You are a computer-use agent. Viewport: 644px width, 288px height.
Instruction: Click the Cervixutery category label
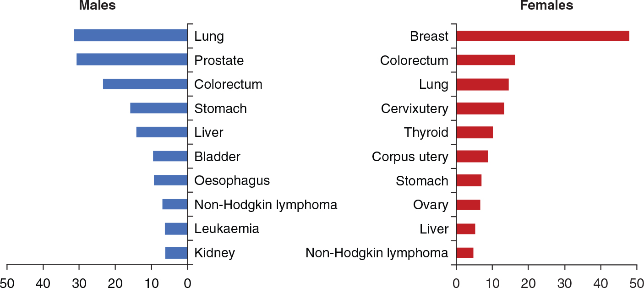[415, 109]
